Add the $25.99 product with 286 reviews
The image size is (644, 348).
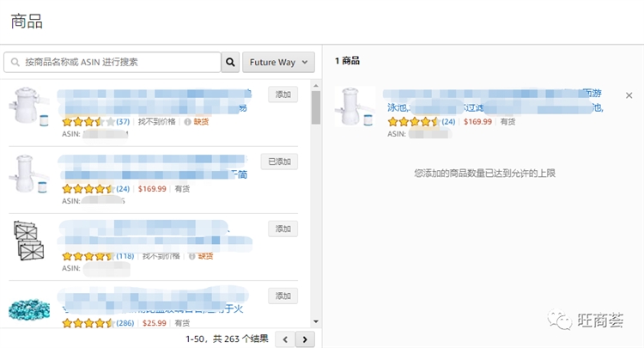click(283, 296)
